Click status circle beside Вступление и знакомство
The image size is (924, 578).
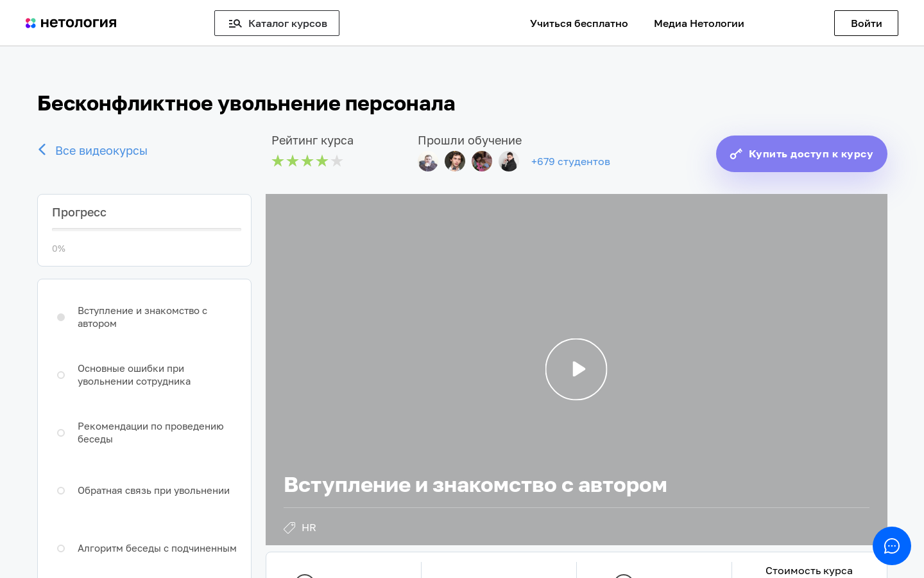(61, 317)
